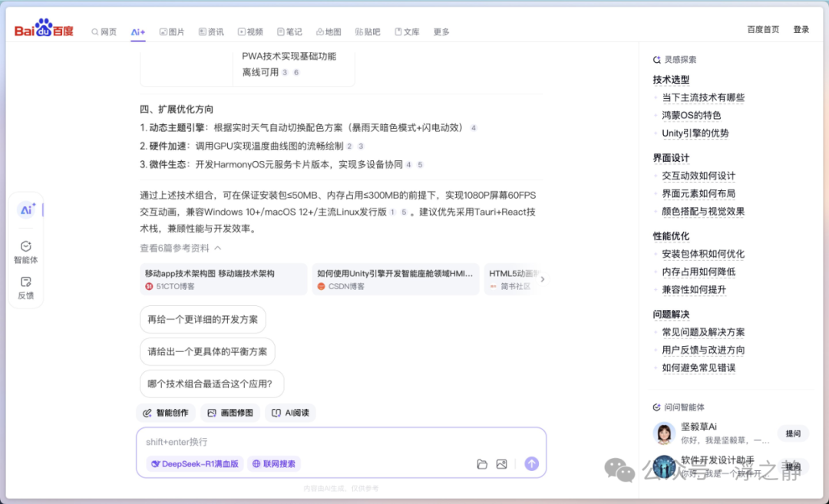Open the HTML5动画 简书社区 reference card
The image size is (829, 504).
tap(510, 279)
